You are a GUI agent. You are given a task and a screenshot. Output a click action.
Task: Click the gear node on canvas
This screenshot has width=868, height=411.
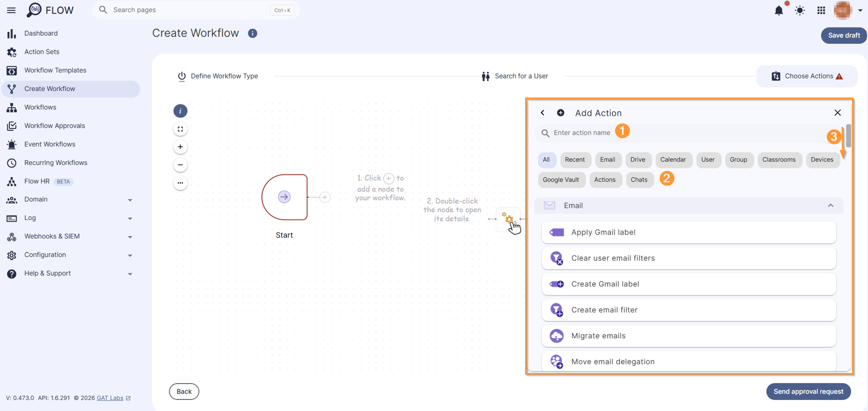click(508, 219)
